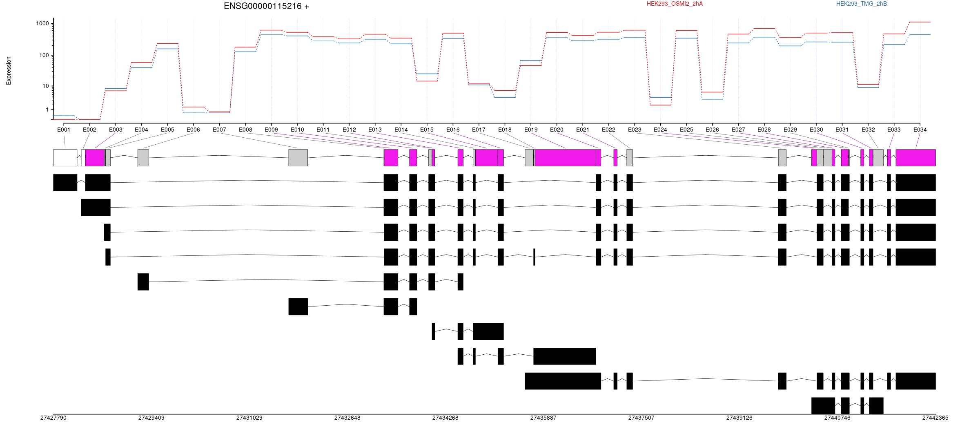Image resolution: width=980 pixels, height=425 pixels.
Task: Click exon label E029
Action: pyautogui.click(x=790, y=130)
